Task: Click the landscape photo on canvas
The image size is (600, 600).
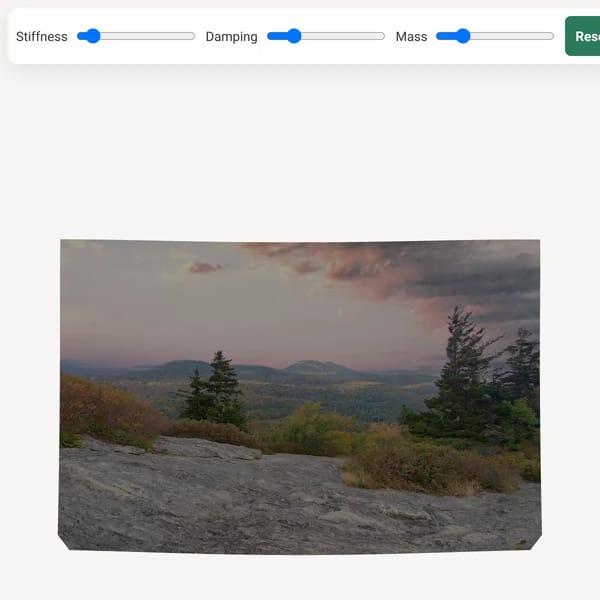Action: pos(300,396)
